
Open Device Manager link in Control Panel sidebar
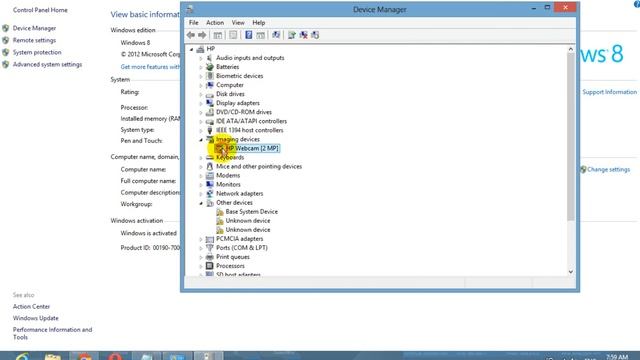[x=34, y=28]
